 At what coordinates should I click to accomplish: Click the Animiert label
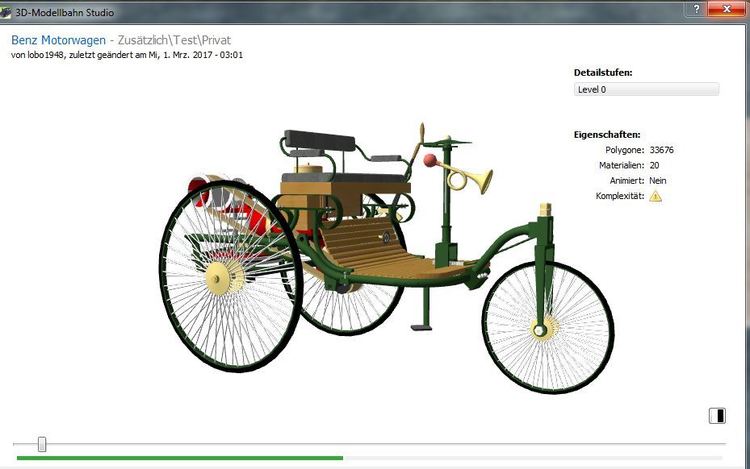click(627, 181)
